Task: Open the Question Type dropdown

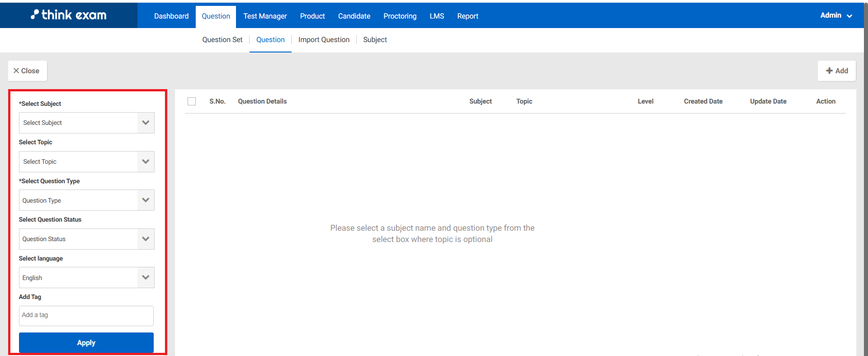Action: pos(86,200)
